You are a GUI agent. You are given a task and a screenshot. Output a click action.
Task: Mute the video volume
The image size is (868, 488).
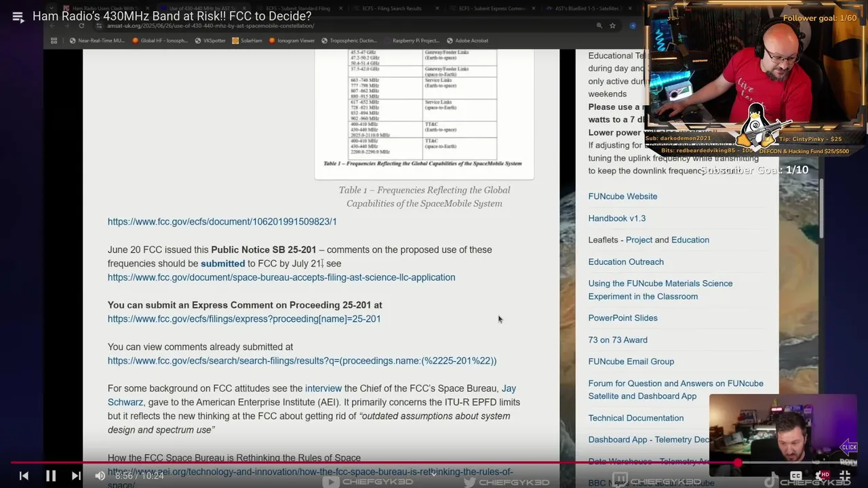pos(100,476)
